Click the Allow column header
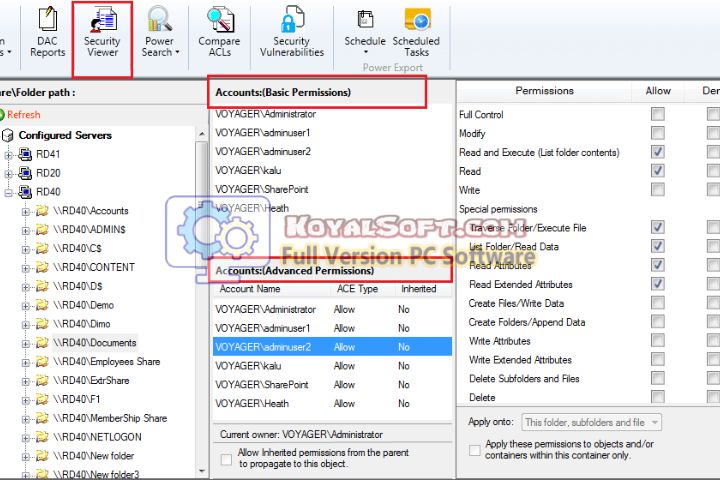 coord(658,91)
